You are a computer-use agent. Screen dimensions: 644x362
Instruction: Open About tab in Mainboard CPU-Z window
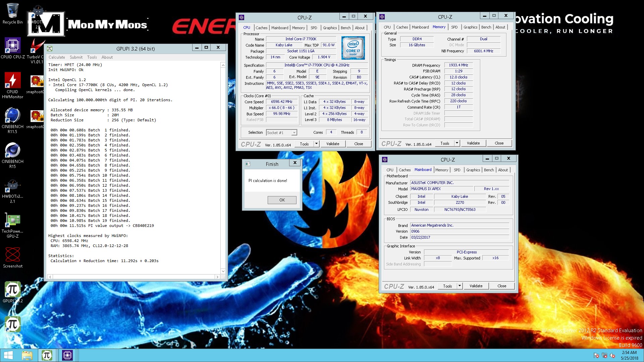tap(503, 170)
